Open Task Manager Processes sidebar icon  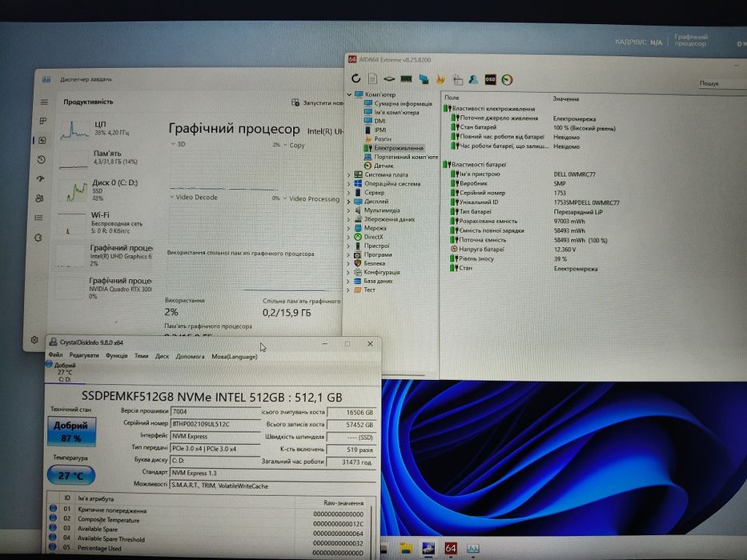pyautogui.click(x=43, y=121)
